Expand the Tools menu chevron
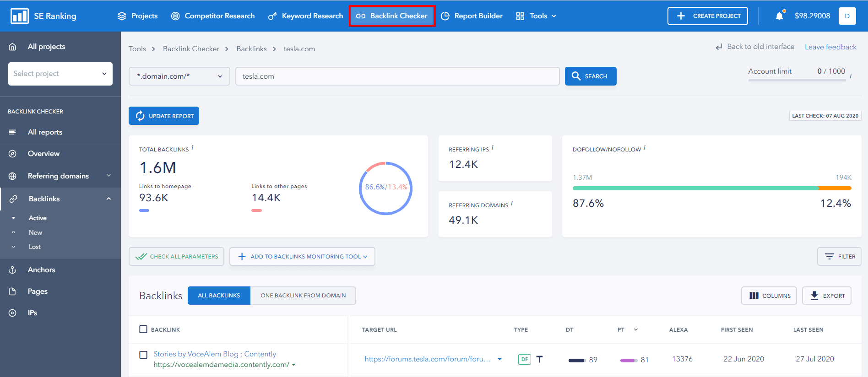The width and height of the screenshot is (868, 377). point(554,16)
